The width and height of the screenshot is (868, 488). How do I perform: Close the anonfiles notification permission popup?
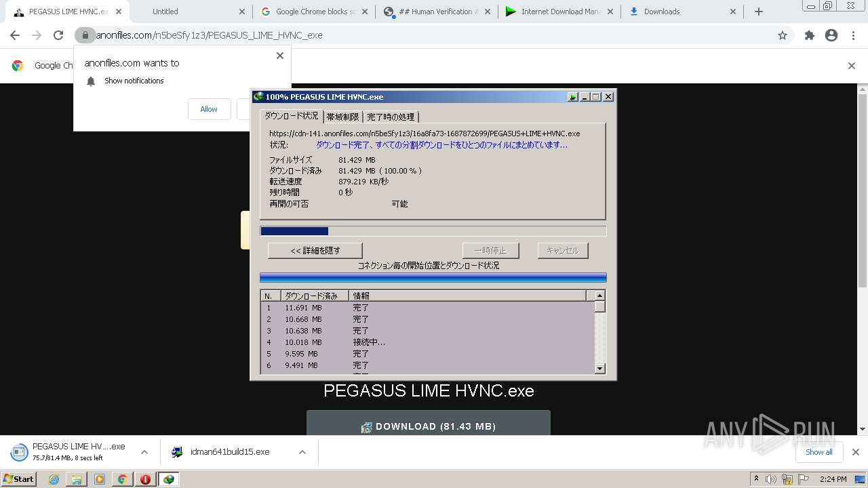[280, 56]
